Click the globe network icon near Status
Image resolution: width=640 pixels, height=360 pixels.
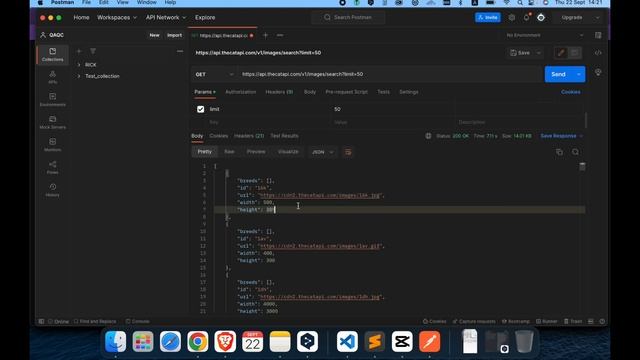(428, 136)
